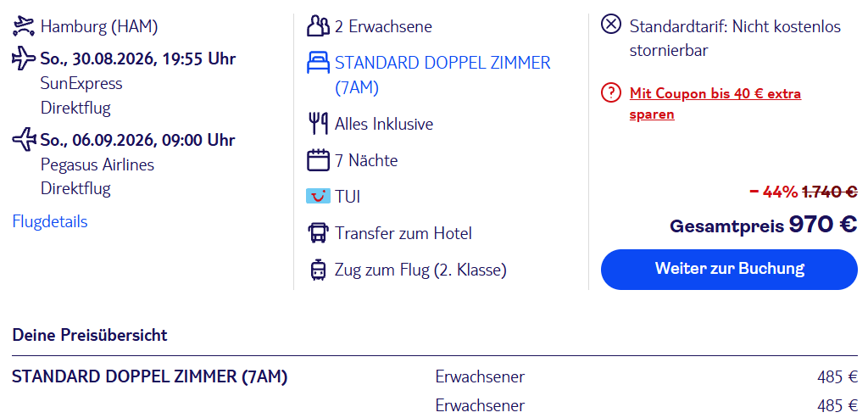Screen dimensions: 868x418
Task: Click the Deine Preisübersicht heading
Action: tap(90, 335)
